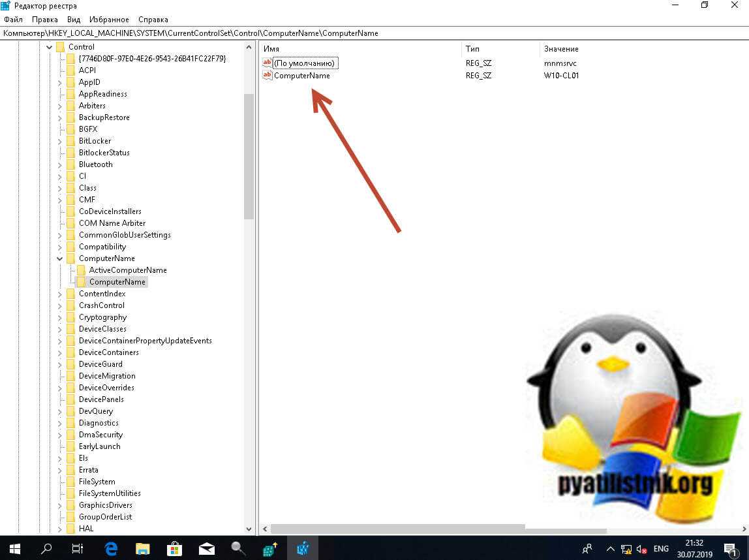Image resolution: width=749 pixels, height=560 pixels.
Task: Open Task View from the taskbar
Action: [78, 548]
